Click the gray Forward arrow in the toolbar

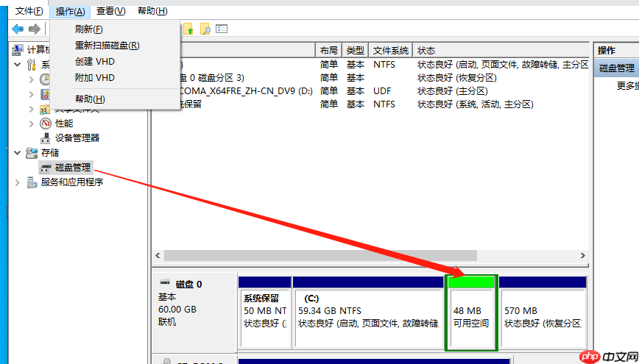click(34, 29)
